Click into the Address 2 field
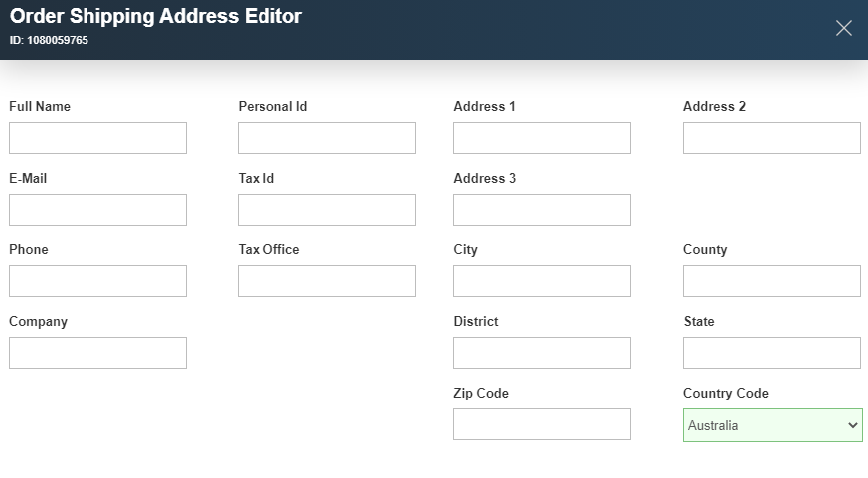The width and height of the screenshot is (868, 478). pyautogui.click(x=772, y=138)
